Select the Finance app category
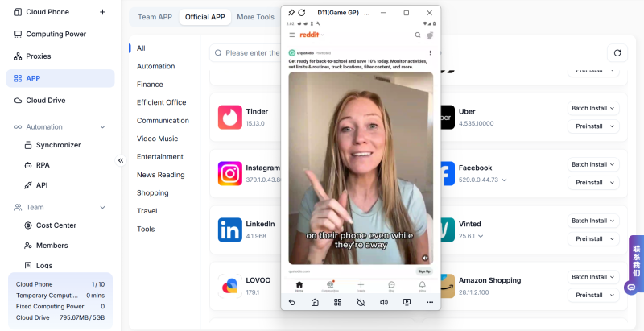644x331 pixels. pos(150,84)
